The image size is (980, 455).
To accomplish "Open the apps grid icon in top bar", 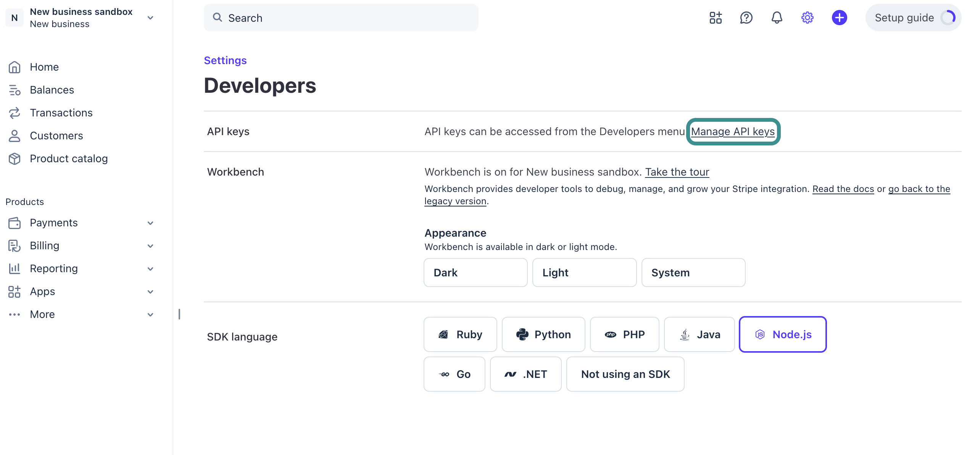I will (x=716, y=18).
